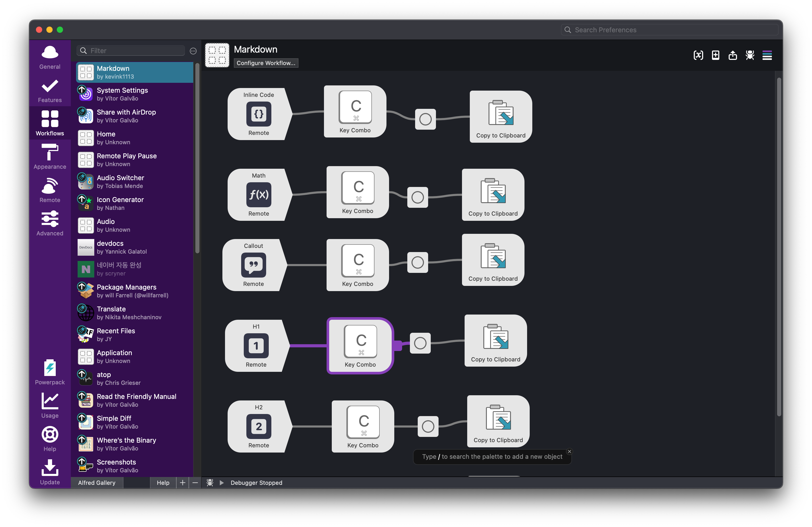Open the Configure Workflow... button
This screenshot has width=812, height=527.
[x=266, y=63]
